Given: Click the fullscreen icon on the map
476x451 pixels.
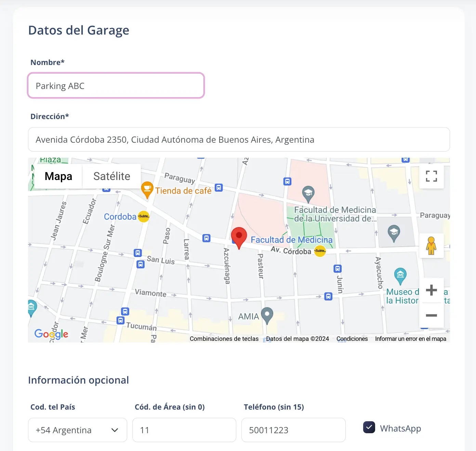Looking at the screenshot, I should click(x=432, y=176).
